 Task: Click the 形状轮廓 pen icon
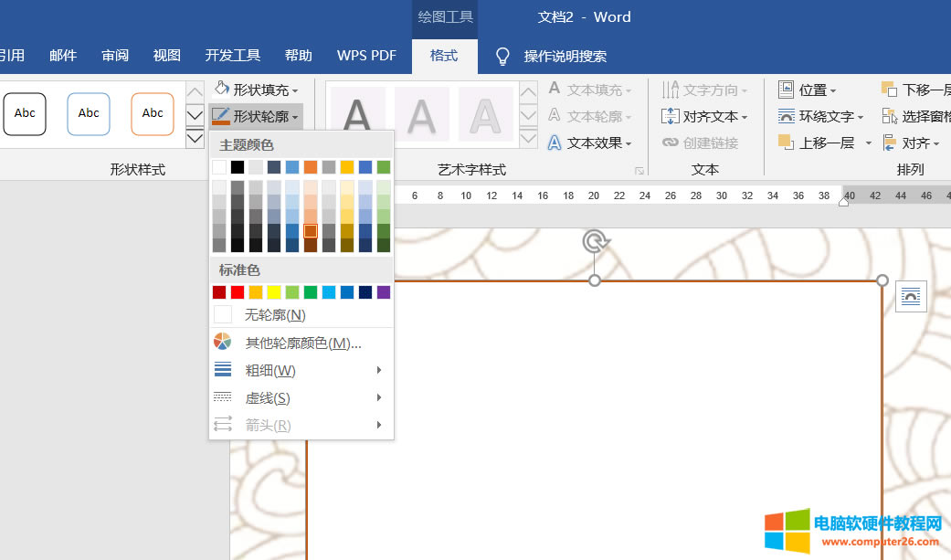click(x=221, y=116)
